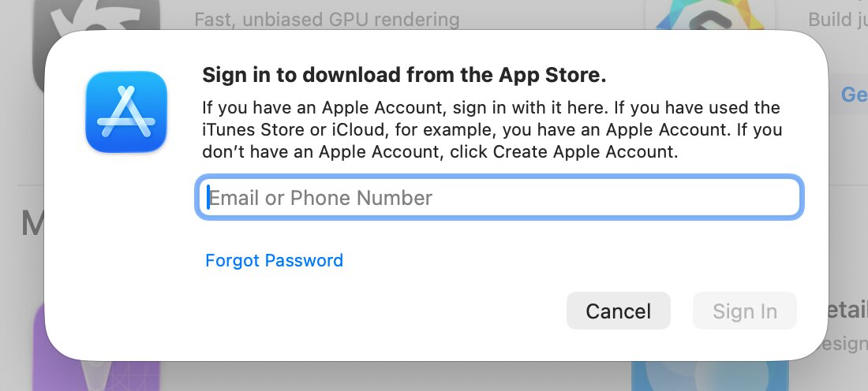The width and height of the screenshot is (868, 391).
Task: Click the "Fast, unbiased GPU rendering" subtitle
Action: coord(327,19)
